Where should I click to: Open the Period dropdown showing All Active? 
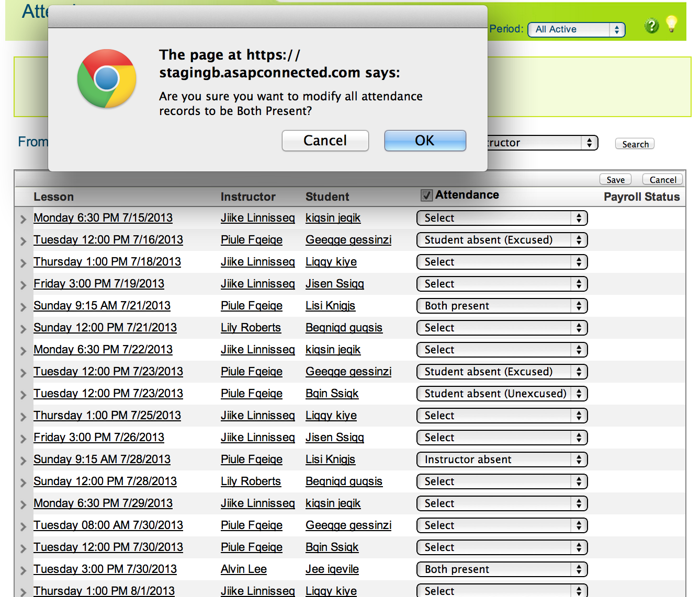click(577, 29)
